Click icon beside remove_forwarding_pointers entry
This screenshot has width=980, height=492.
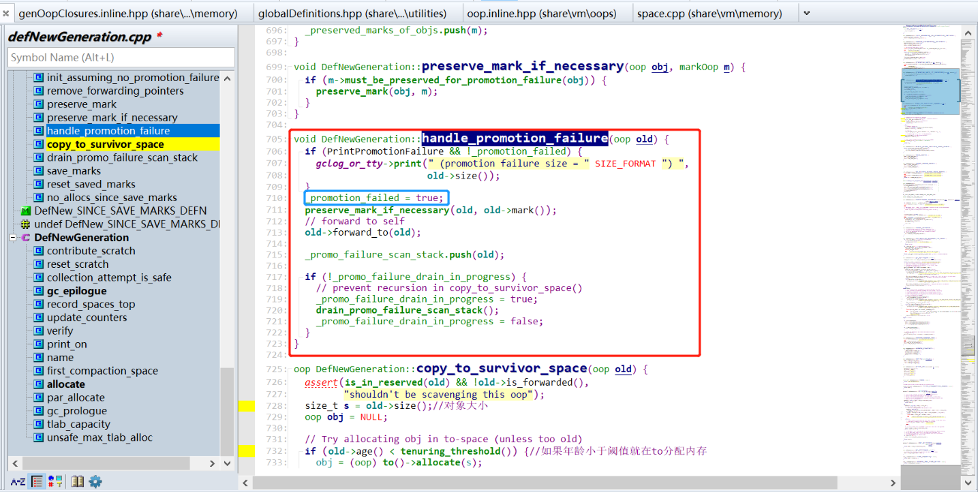(39, 91)
